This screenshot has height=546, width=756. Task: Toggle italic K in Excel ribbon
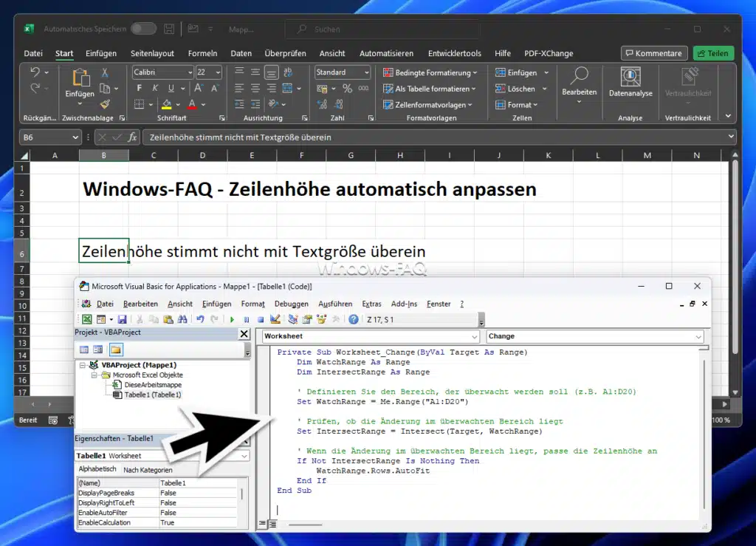155,88
